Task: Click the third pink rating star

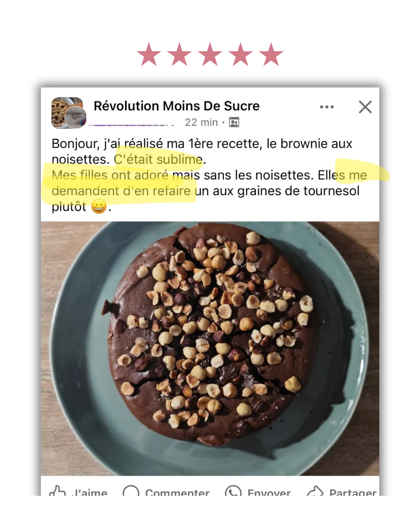Action: 210,54
